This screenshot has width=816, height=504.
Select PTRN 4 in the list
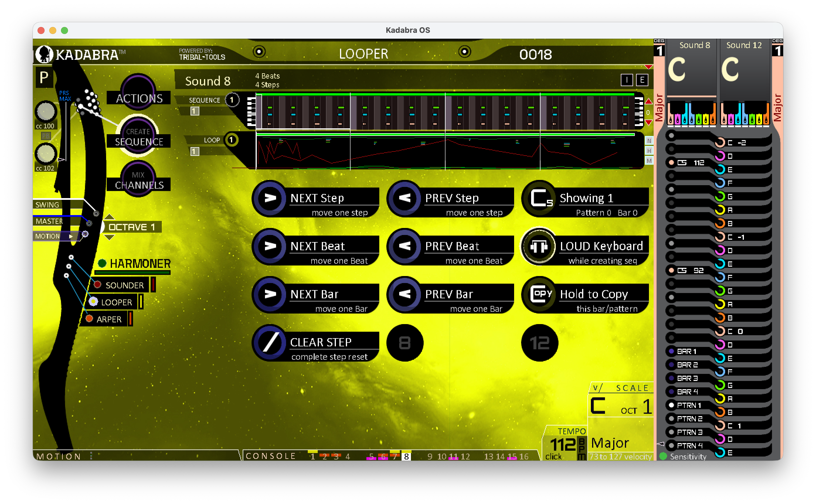[689, 446]
